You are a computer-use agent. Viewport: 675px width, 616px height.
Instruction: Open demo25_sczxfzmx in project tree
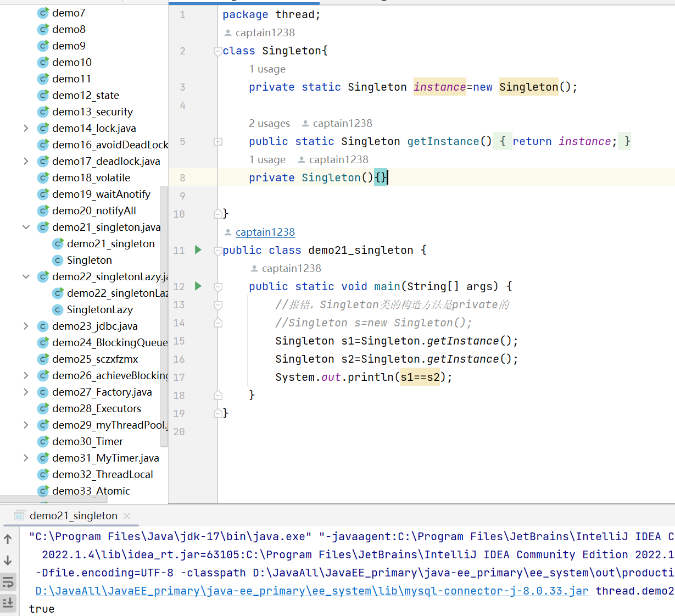coord(95,359)
